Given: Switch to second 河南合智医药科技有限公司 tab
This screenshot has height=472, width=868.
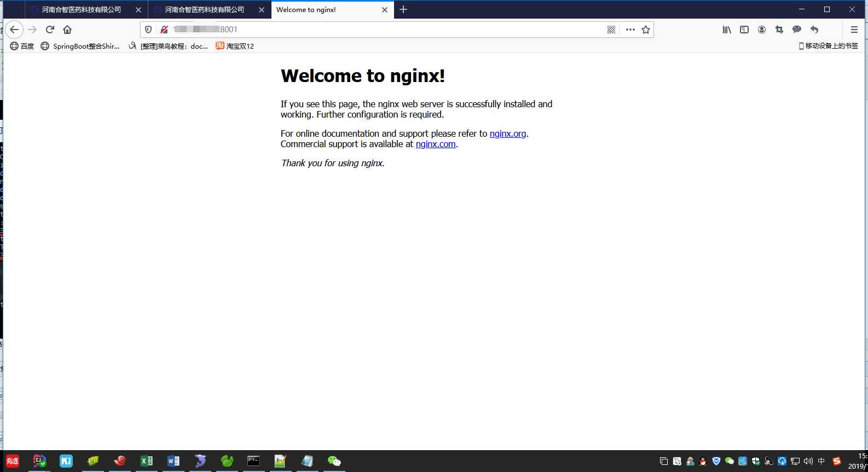Looking at the screenshot, I should (209, 9).
